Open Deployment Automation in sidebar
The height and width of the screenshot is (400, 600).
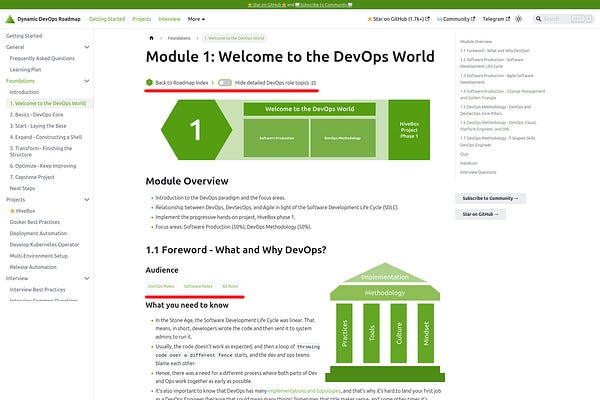pos(38,233)
